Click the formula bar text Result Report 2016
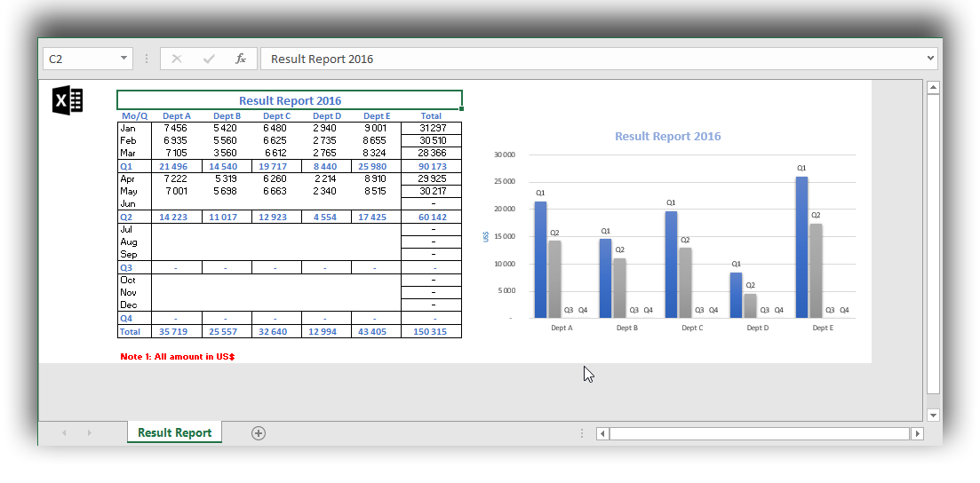Screen dimensions: 980x483 click(322, 59)
